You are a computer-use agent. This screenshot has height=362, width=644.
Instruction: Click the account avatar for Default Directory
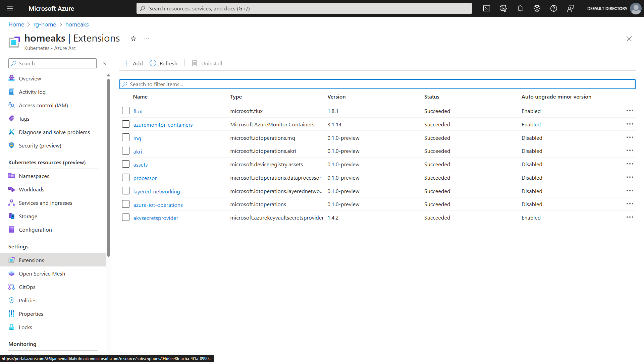coord(636,8)
